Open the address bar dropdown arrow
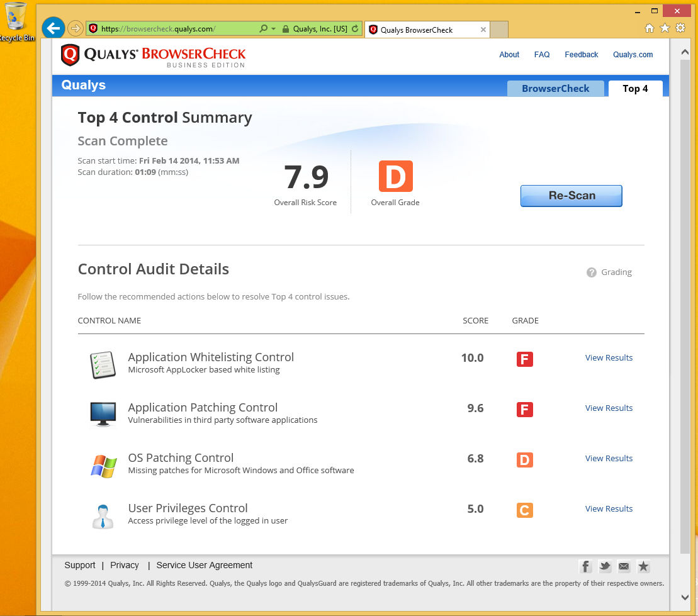The height and width of the screenshot is (616, 698). [273, 29]
